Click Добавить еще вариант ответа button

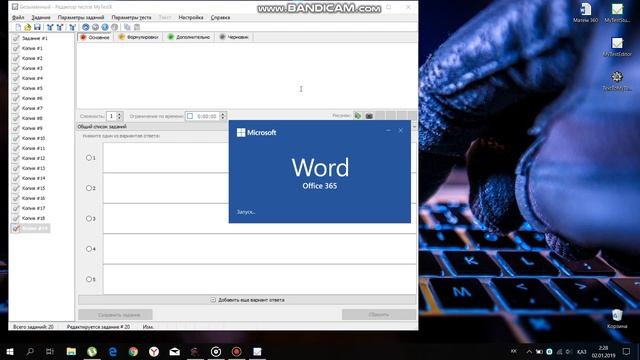tap(247, 300)
